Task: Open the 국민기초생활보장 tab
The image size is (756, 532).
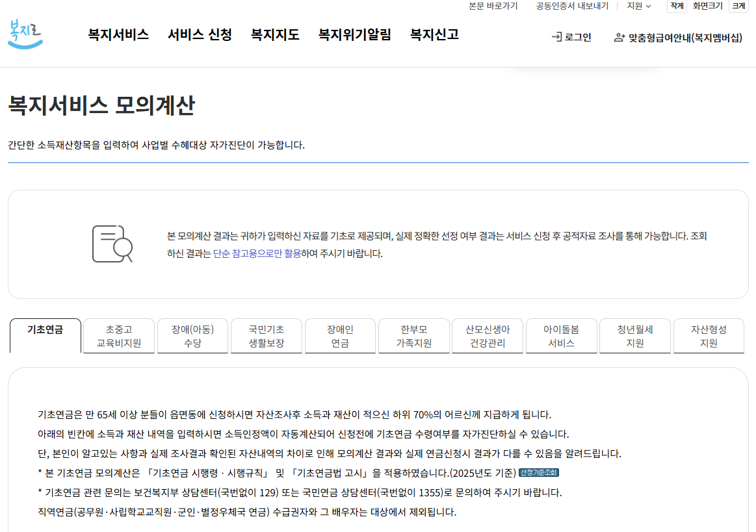Action: (266, 335)
